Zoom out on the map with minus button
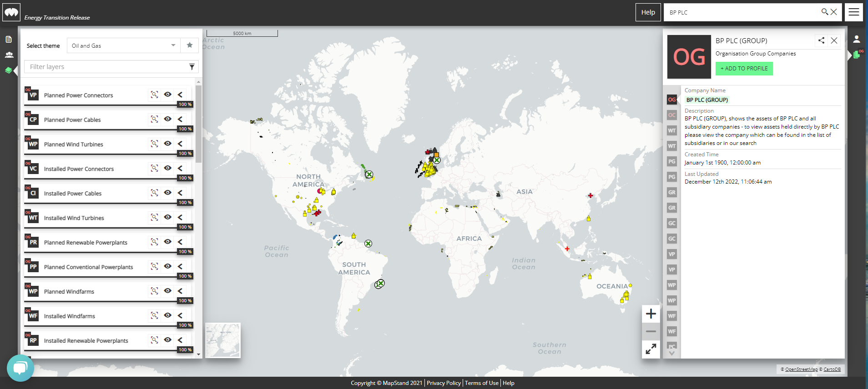This screenshot has height=389, width=868. (651, 331)
